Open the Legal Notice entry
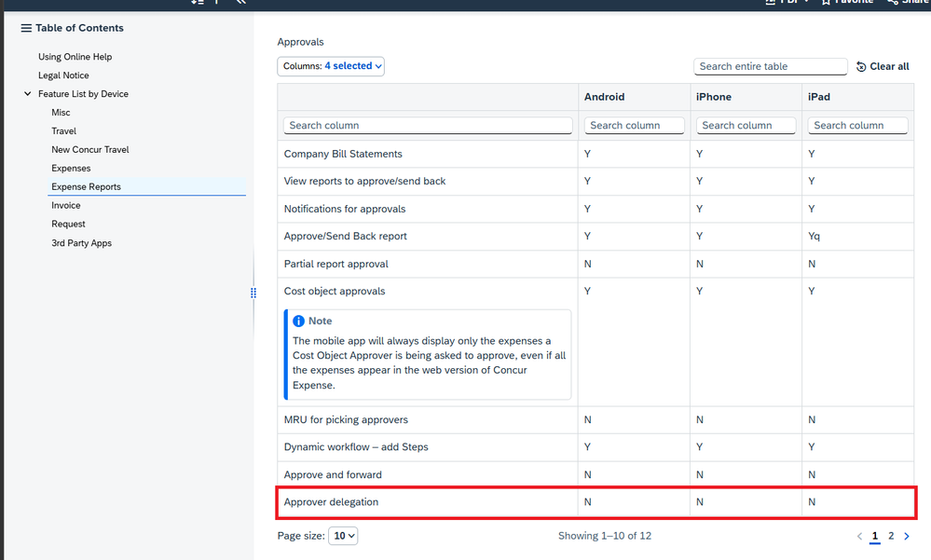The image size is (931, 560). (x=63, y=75)
